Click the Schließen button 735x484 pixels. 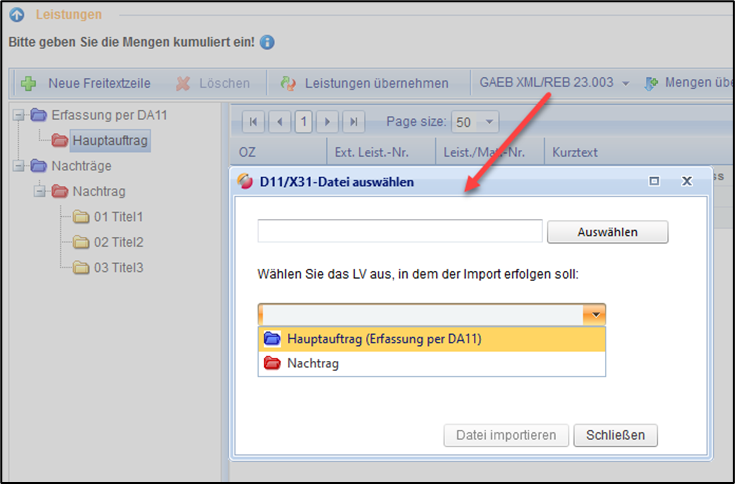pyautogui.click(x=615, y=435)
